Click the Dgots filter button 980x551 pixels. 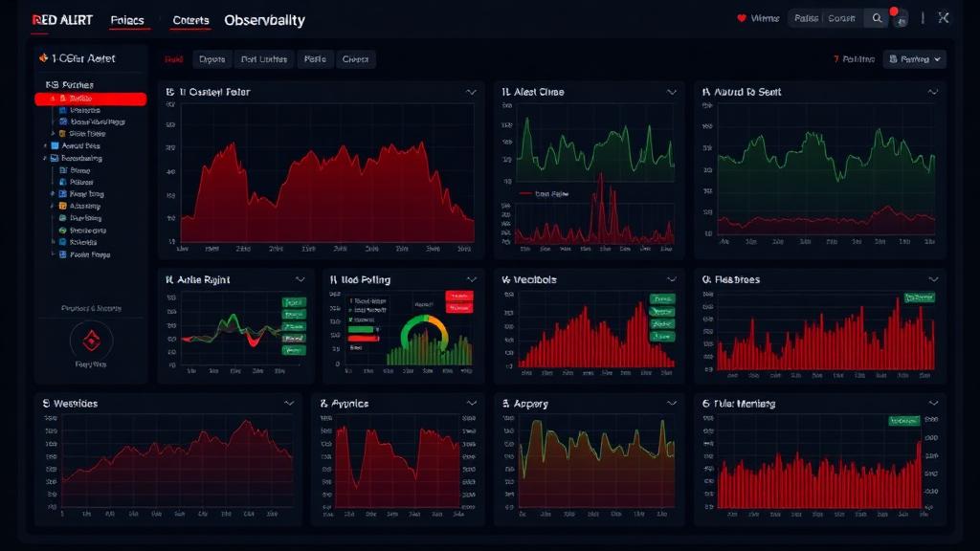click(x=212, y=59)
